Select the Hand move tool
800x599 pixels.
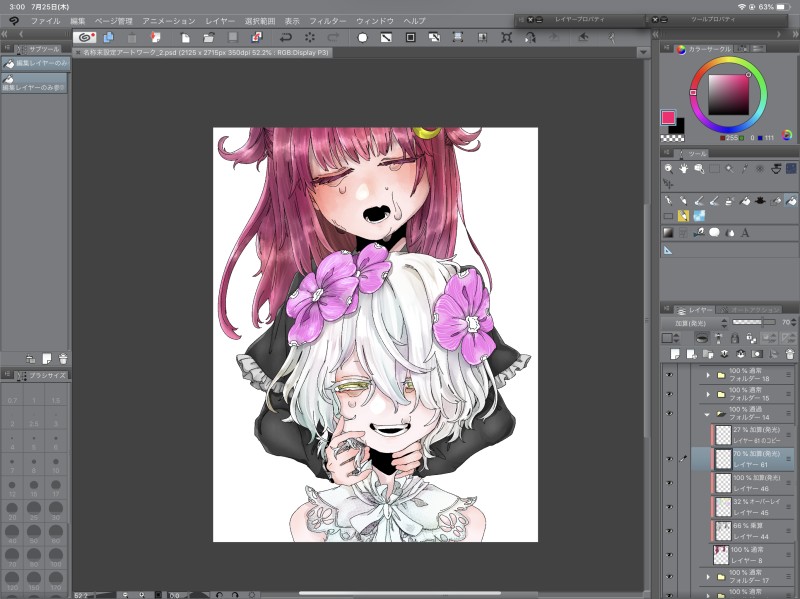tap(684, 168)
